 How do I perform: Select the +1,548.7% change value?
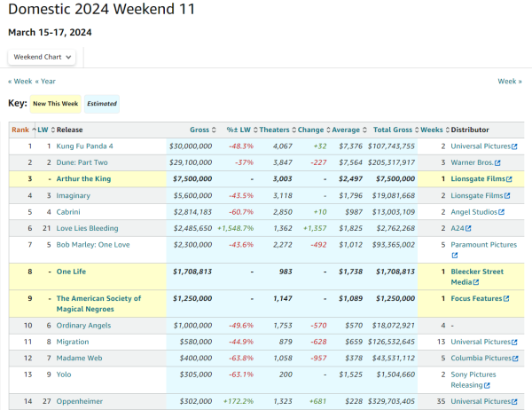pyautogui.click(x=236, y=228)
